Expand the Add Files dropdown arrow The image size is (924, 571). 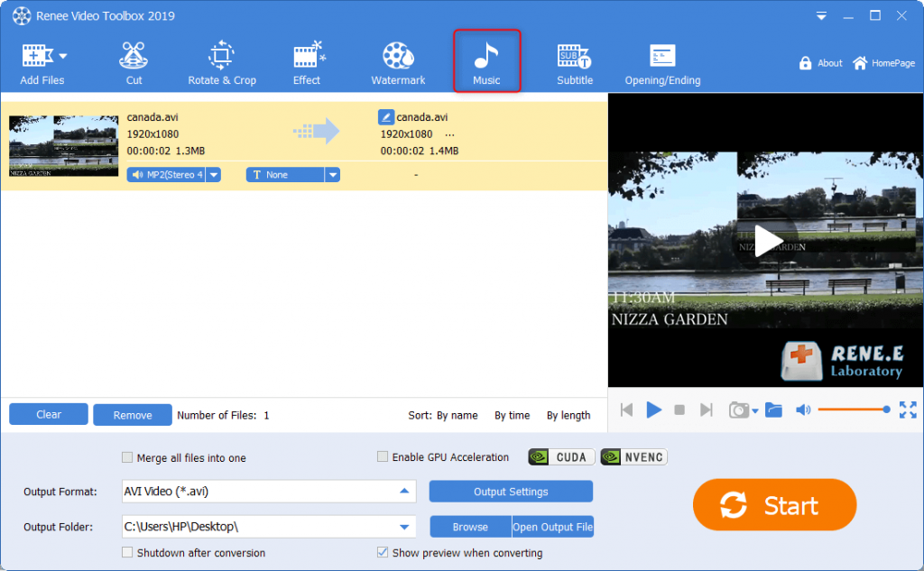(x=63, y=57)
